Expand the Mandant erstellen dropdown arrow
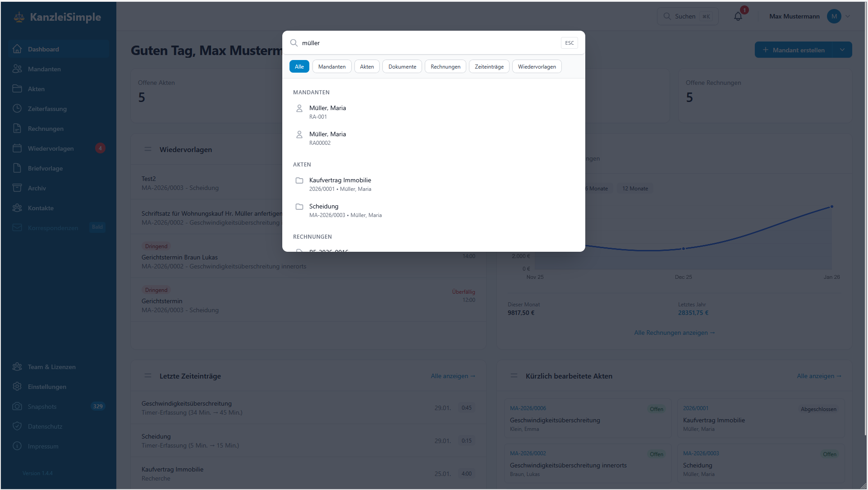 (x=842, y=50)
